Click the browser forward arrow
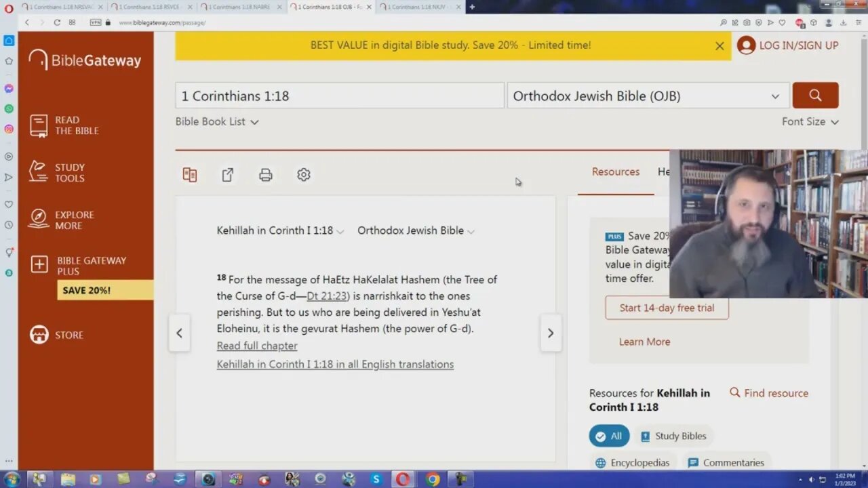 (x=41, y=22)
